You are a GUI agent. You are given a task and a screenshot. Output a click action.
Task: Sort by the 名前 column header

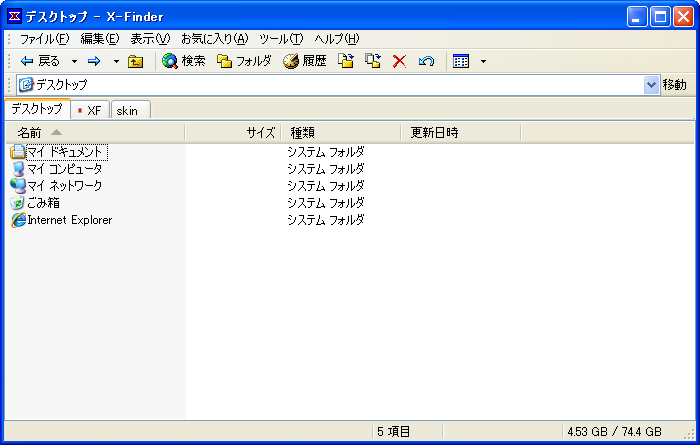pyautogui.click(x=30, y=132)
